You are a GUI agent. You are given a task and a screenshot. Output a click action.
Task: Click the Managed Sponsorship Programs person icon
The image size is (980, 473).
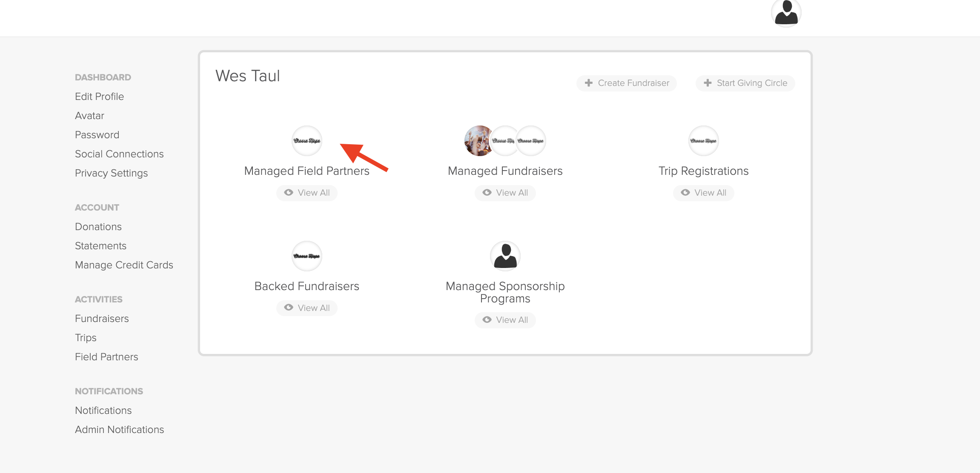pyautogui.click(x=505, y=256)
